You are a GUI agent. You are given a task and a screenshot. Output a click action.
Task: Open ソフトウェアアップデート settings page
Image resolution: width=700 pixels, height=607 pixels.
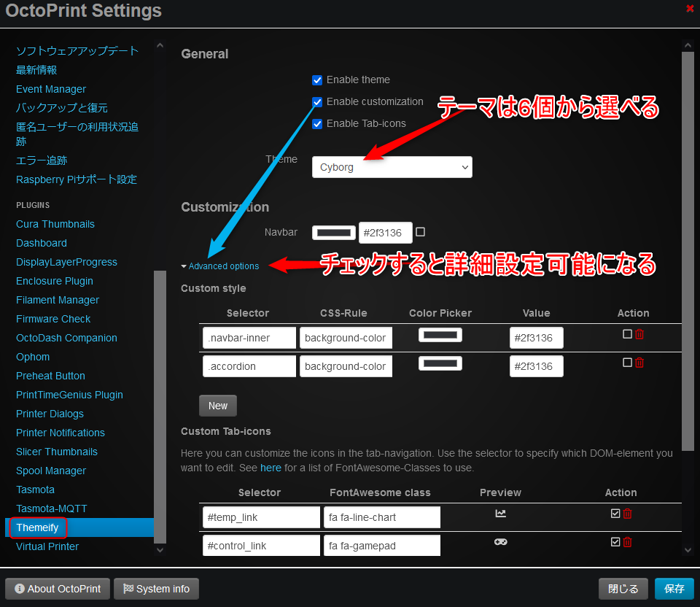click(77, 51)
